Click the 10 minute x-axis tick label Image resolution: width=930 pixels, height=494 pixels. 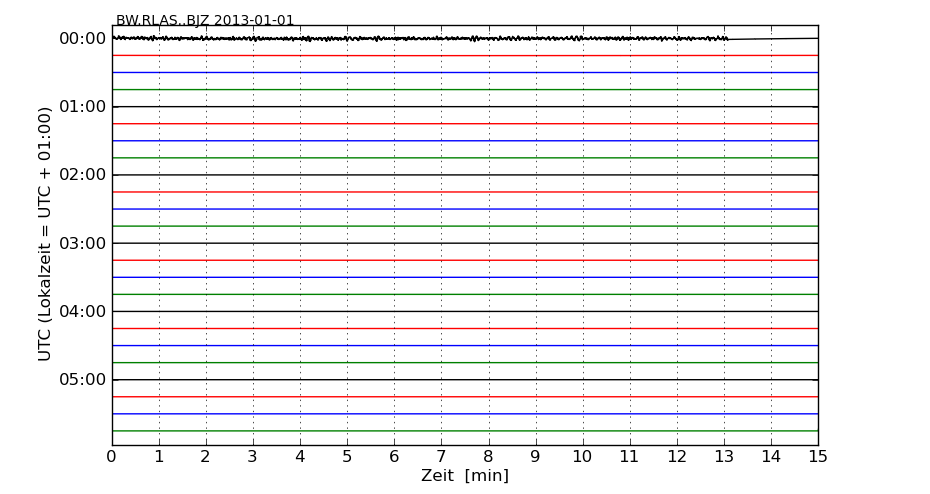tap(582, 457)
